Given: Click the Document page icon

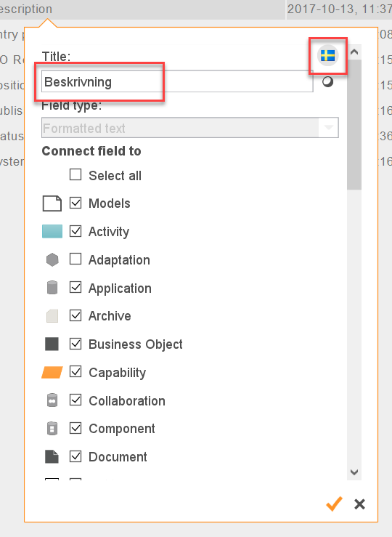Looking at the screenshot, I should [52, 456].
